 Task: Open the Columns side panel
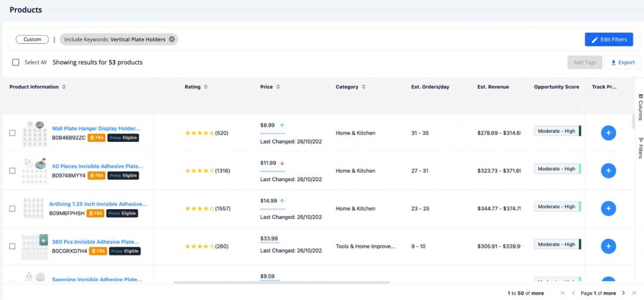click(x=640, y=107)
